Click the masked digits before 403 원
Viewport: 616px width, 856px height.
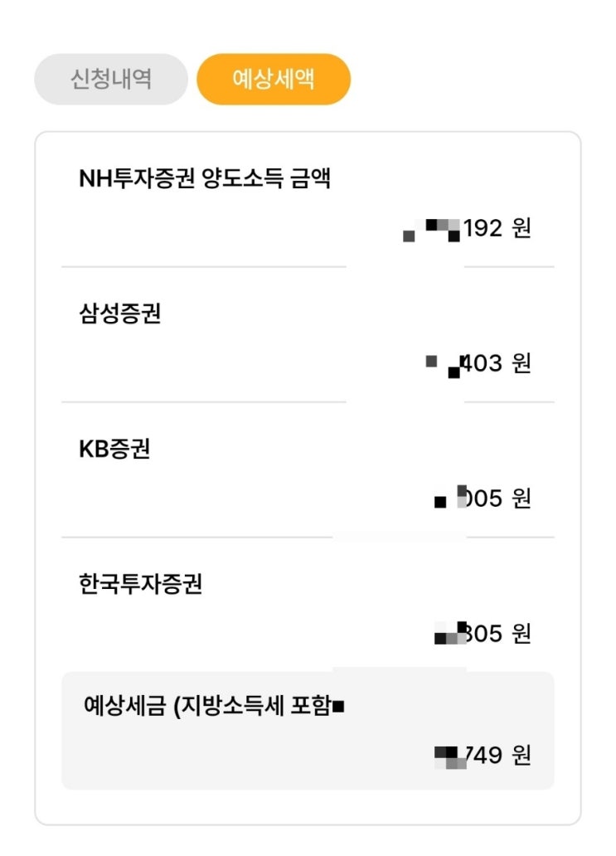coord(443,365)
